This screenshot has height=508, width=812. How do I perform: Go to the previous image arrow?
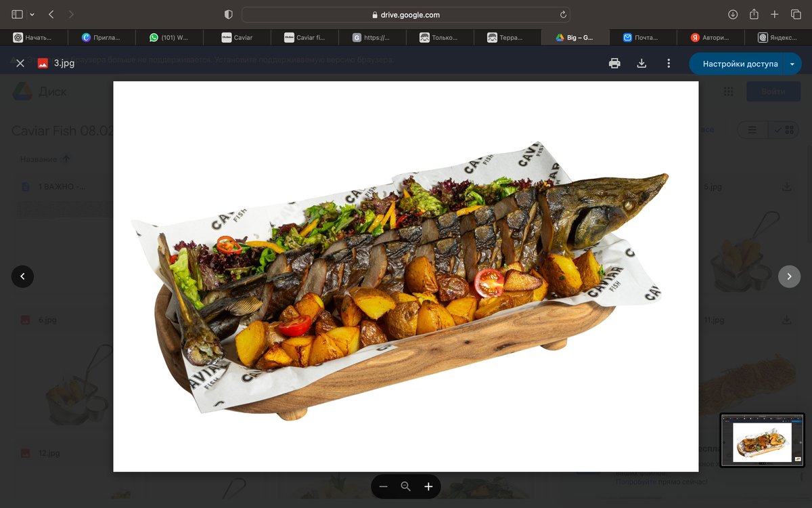(22, 276)
